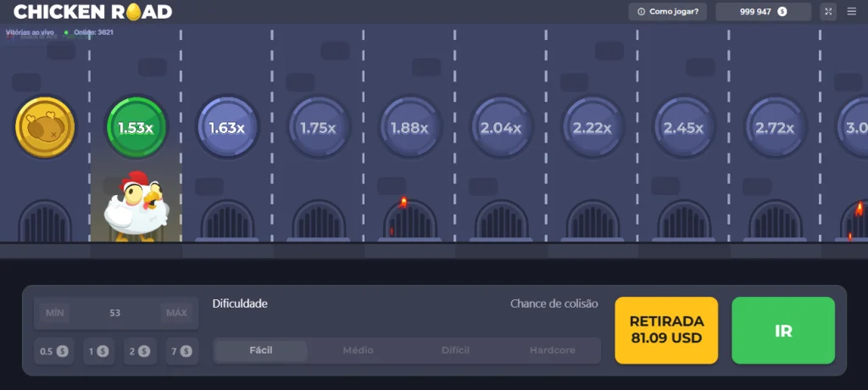Select the green 1.53x multiplier coin
The image size is (868, 390).
136,127
